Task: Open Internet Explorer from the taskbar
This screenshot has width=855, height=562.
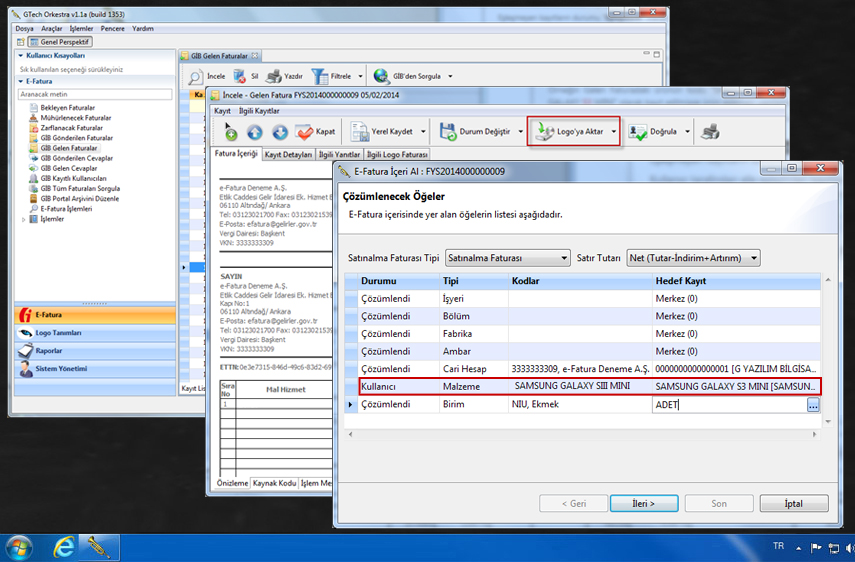Action: pyautogui.click(x=63, y=547)
